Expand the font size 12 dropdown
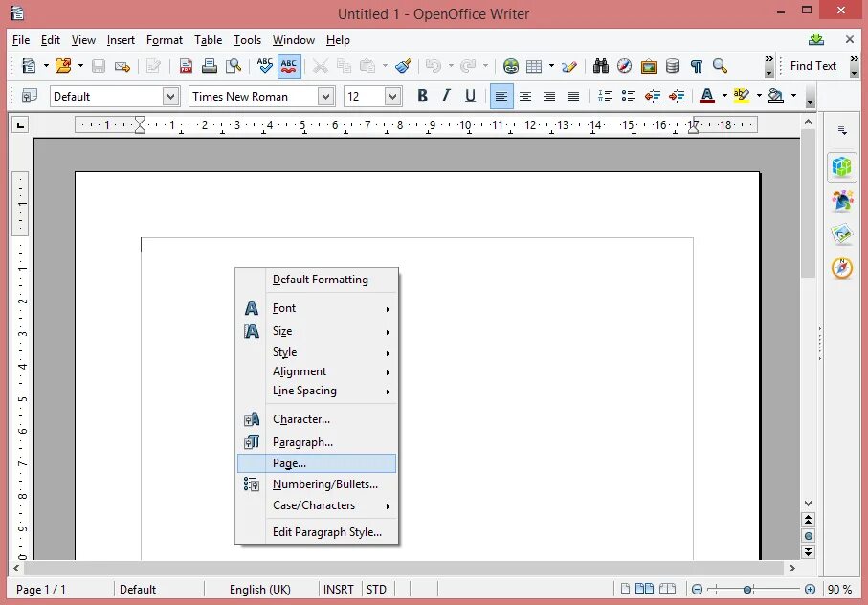The image size is (868, 605). 392,97
